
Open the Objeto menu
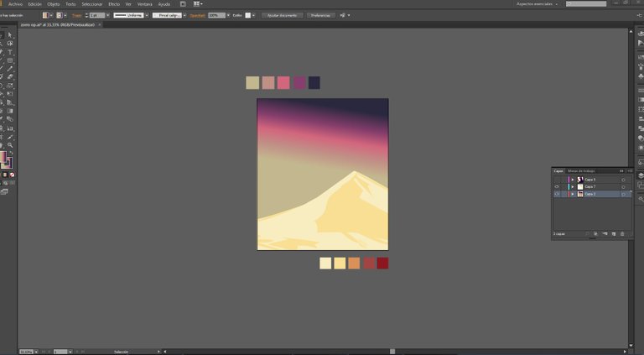tap(54, 4)
